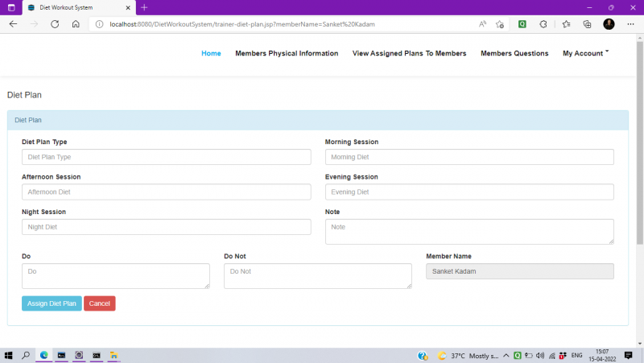This screenshot has width=644, height=363.
Task: Open tab actions menu icon
Action: point(11,7)
